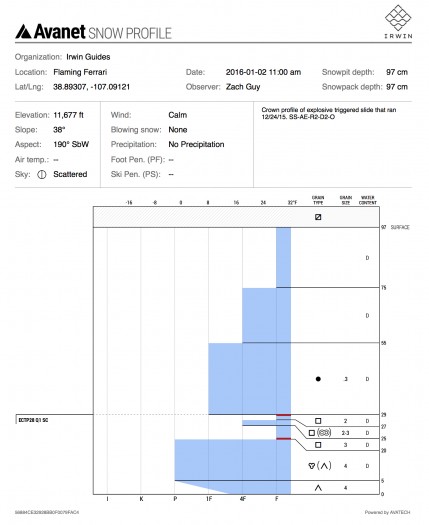Click the red failure marker at 29 cm

(x=283, y=415)
